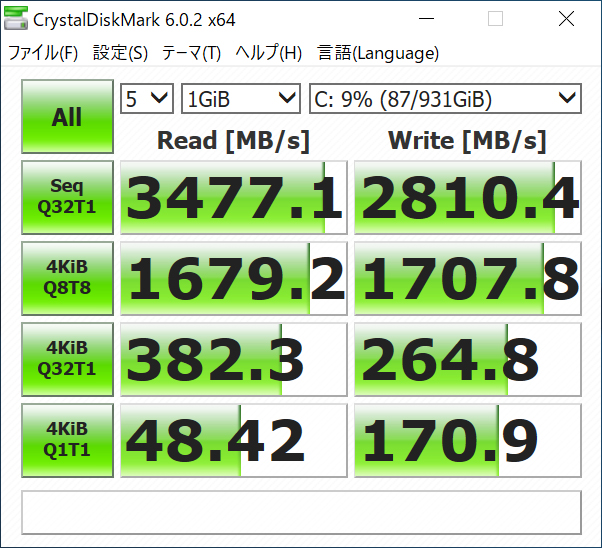Click 4KiB Q8T8 read result 1679.2

234,278
